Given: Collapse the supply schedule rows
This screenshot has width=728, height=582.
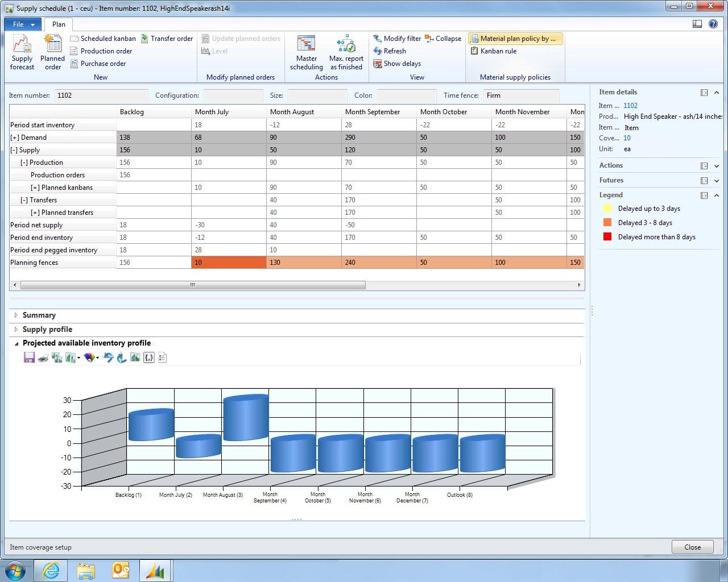Looking at the screenshot, I should (443, 39).
